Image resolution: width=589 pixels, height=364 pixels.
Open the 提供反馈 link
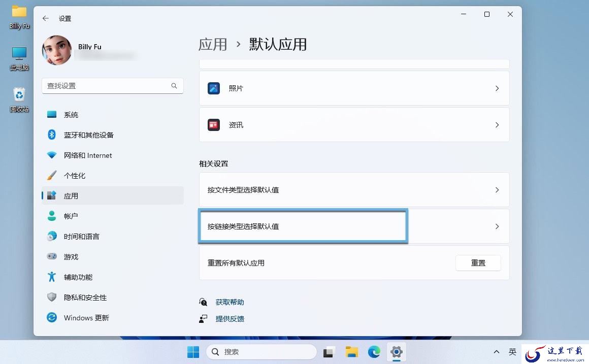click(230, 318)
